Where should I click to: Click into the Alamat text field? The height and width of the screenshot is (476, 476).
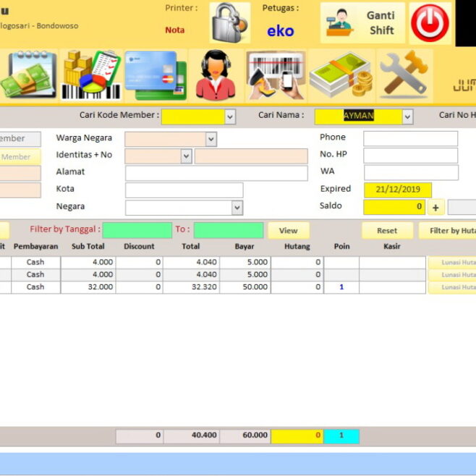216,173
